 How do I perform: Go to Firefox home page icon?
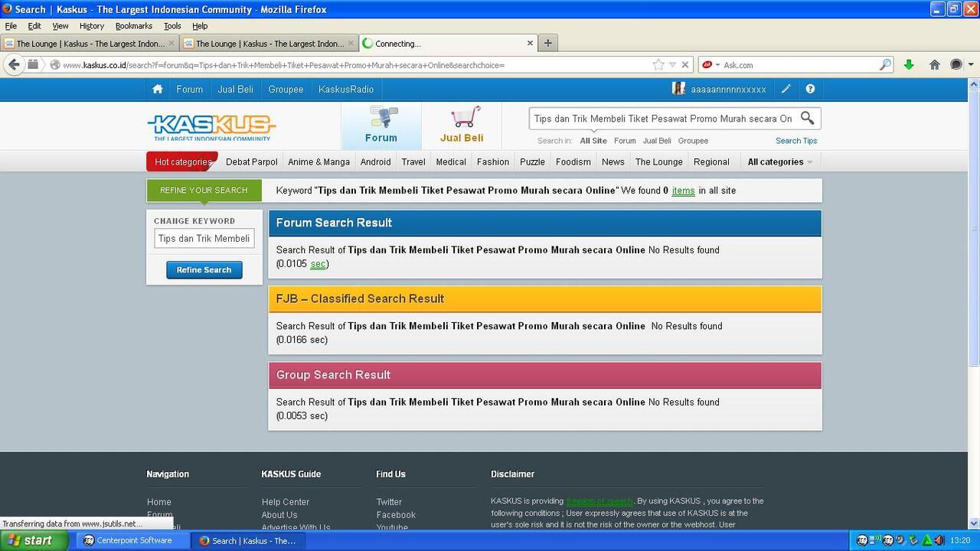934,65
